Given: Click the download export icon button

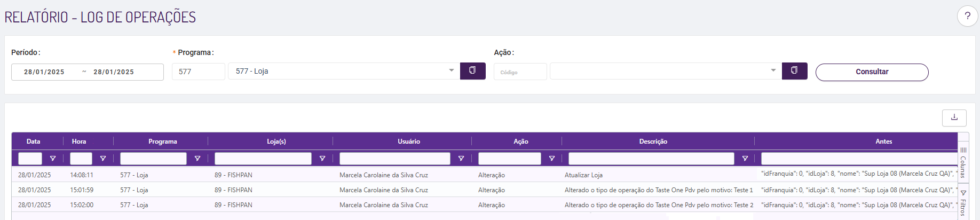Looking at the screenshot, I should tap(954, 117).
